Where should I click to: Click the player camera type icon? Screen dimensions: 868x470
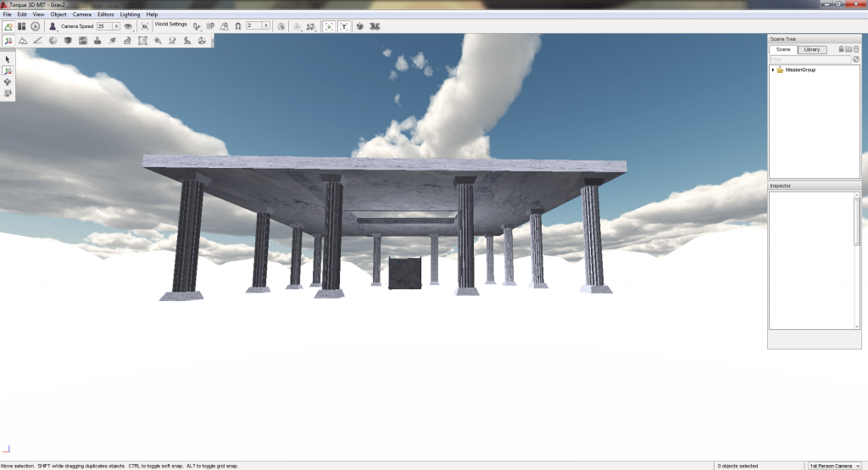[52, 26]
